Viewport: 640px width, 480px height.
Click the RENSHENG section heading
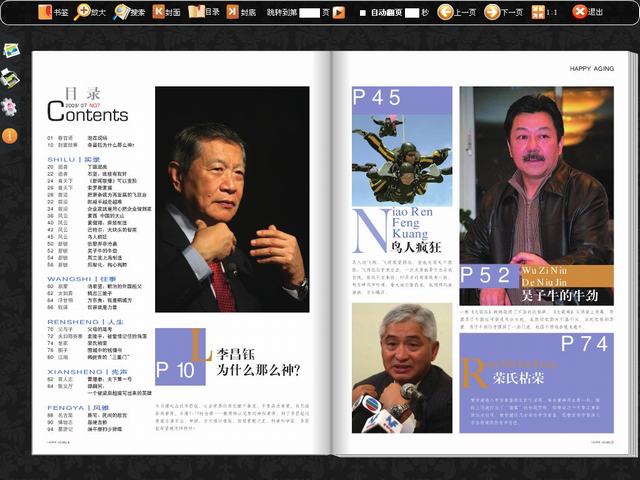[x=85, y=322]
